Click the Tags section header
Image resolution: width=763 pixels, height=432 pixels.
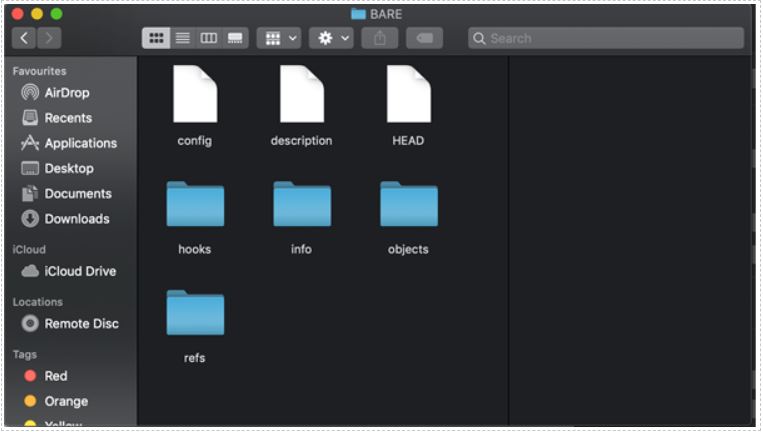pyautogui.click(x=25, y=355)
